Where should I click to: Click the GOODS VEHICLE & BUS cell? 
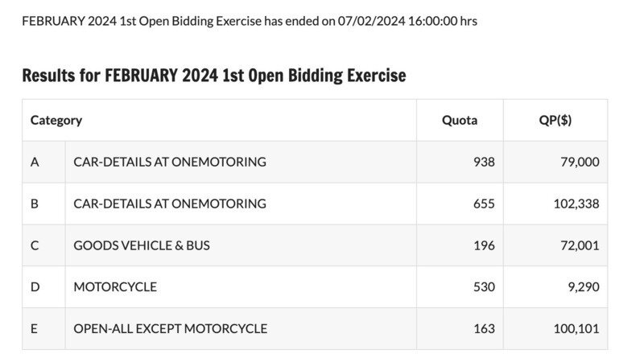tap(142, 245)
